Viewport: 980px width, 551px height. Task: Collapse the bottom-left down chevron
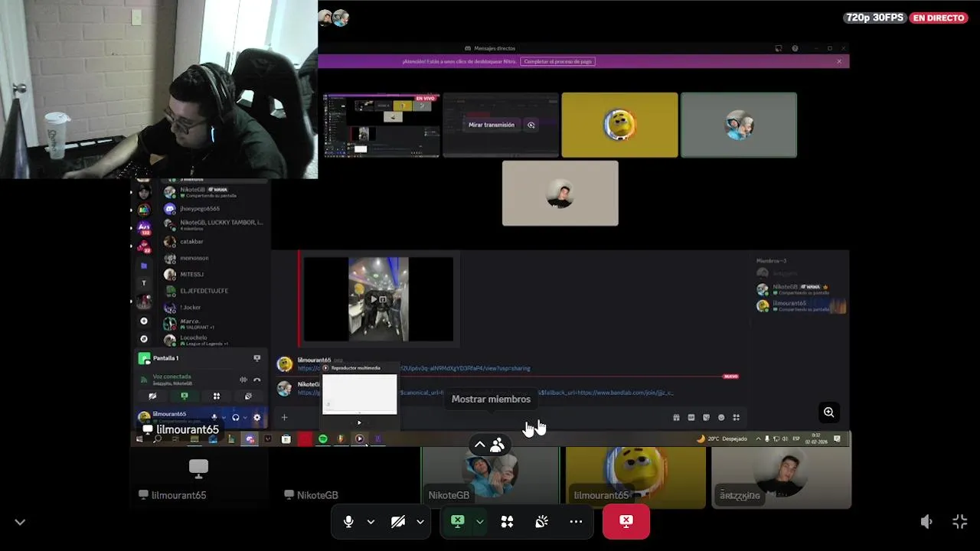(x=20, y=522)
